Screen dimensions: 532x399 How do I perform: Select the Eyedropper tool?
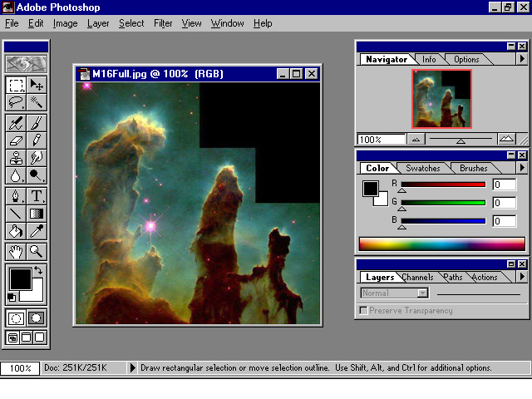click(37, 231)
